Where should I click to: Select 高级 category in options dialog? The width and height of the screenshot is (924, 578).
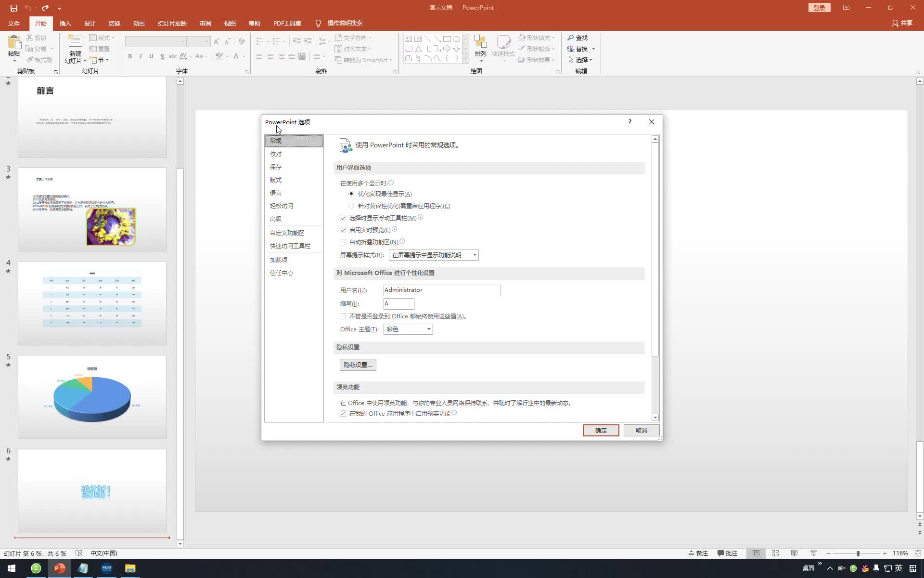coord(294,219)
